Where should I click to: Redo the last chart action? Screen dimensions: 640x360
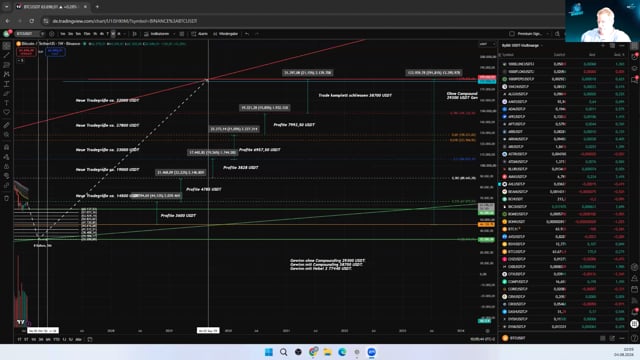[x=257, y=34]
